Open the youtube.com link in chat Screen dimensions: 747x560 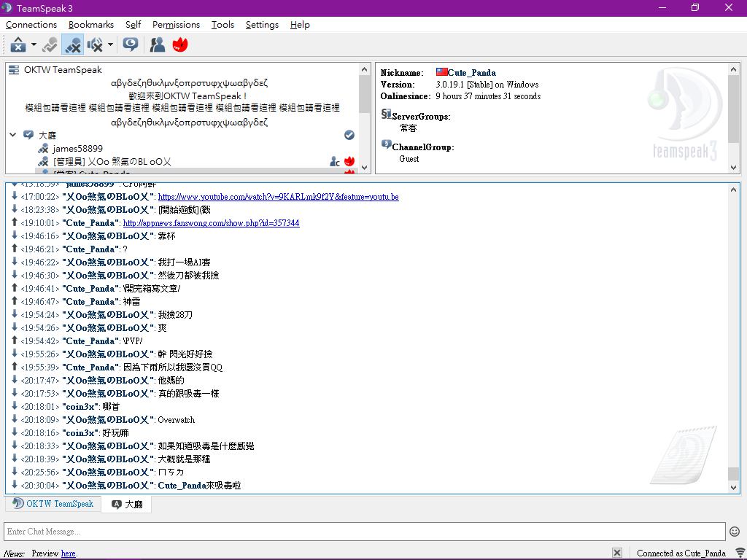coord(278,197)
